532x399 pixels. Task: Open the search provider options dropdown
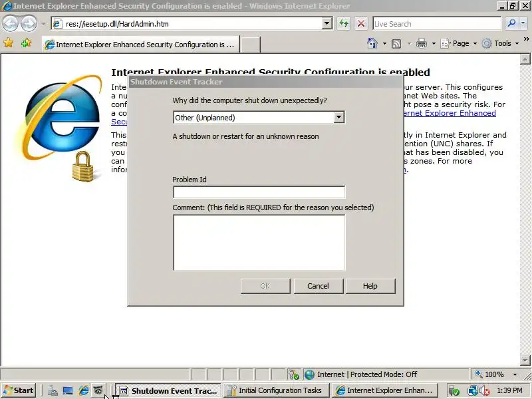point(523,23)
